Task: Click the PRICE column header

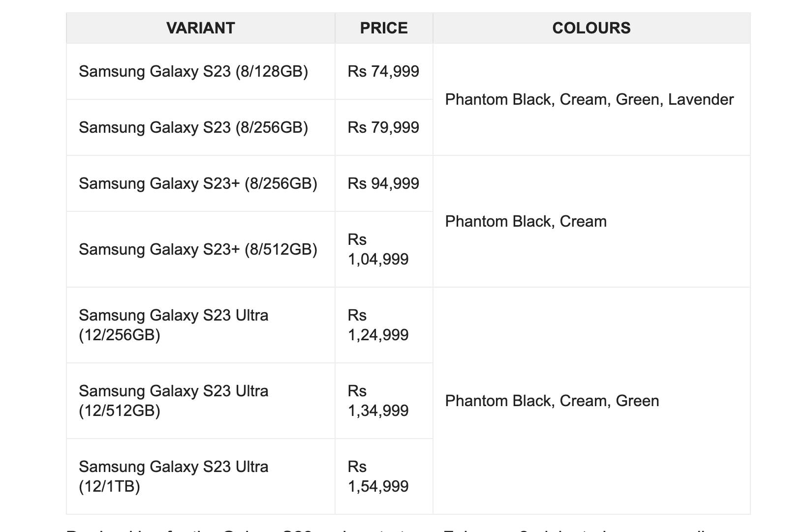Action: tap(384, 28)
